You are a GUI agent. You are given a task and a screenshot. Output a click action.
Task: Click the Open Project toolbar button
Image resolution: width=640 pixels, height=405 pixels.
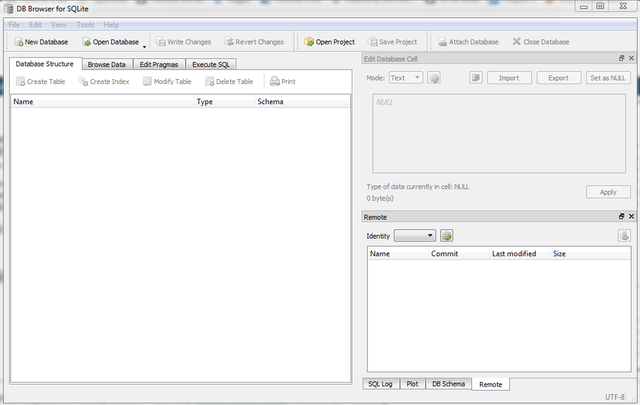coord(329,42)
